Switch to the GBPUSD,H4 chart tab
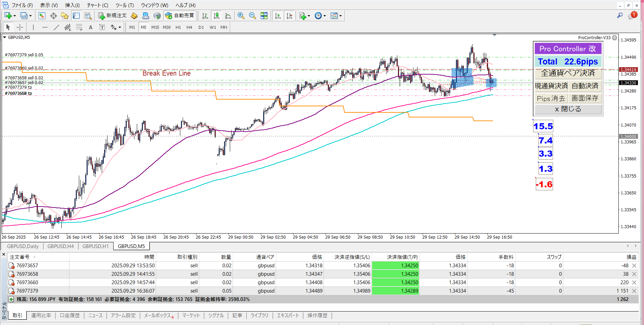Viewport: 644px width, 325px height. (61, 246)
